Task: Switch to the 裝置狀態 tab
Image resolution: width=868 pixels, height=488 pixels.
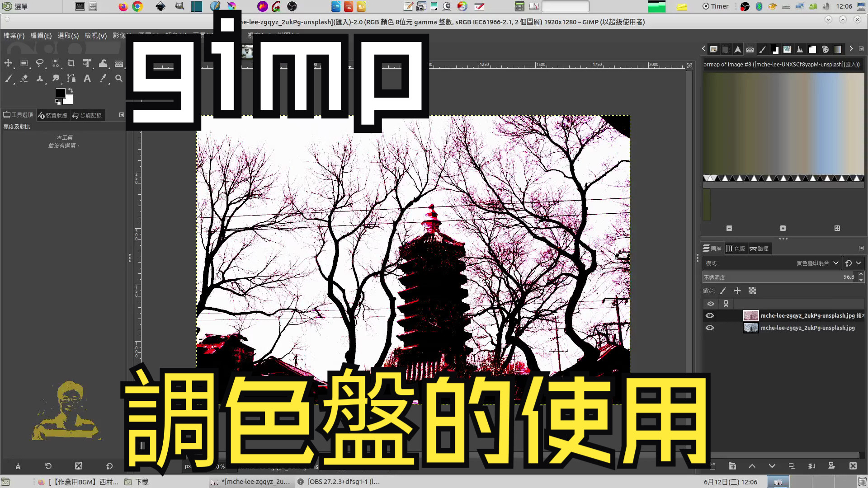Action: (53, 115)
